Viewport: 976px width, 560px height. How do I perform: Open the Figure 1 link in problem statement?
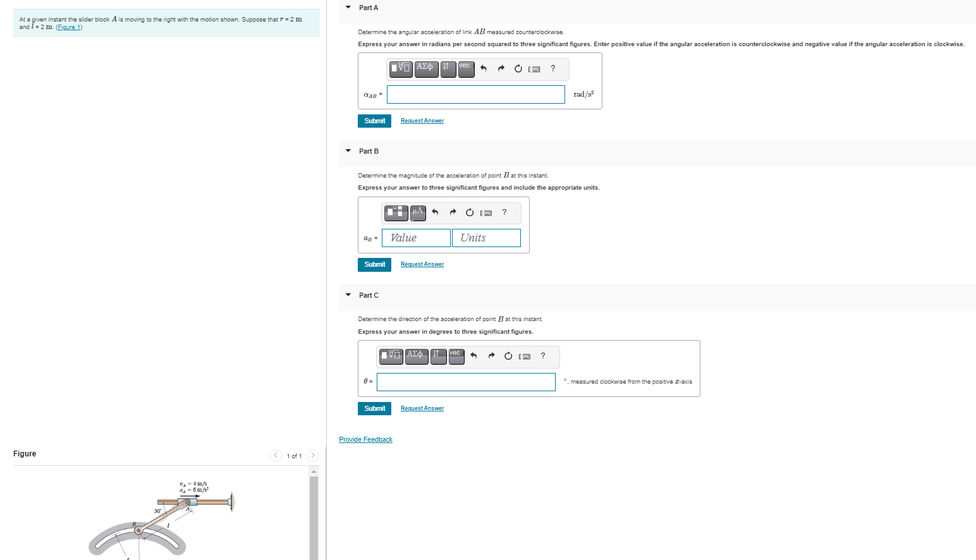pyautogui.click(x=69, y=27)
